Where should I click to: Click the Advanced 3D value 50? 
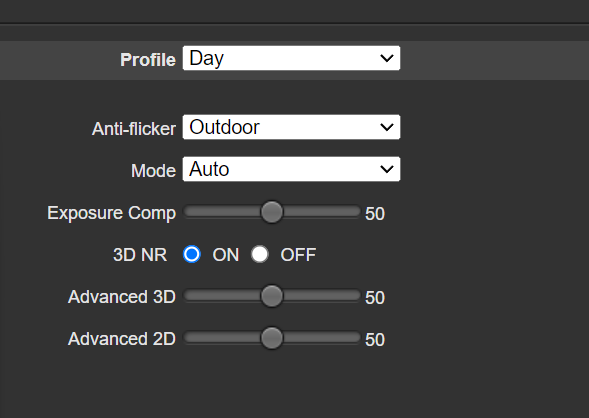[x=375, y=298]
